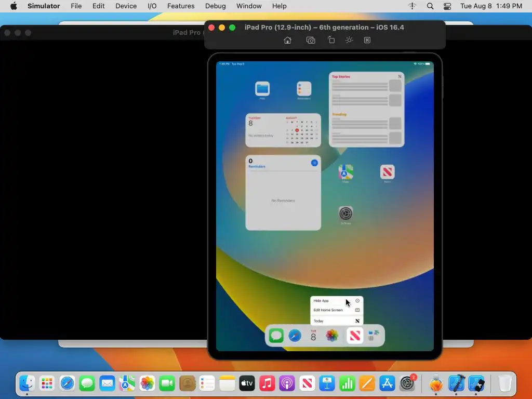532x399 pixels.
Task: Open Safari in the Mac Dock
Action: 67,383
